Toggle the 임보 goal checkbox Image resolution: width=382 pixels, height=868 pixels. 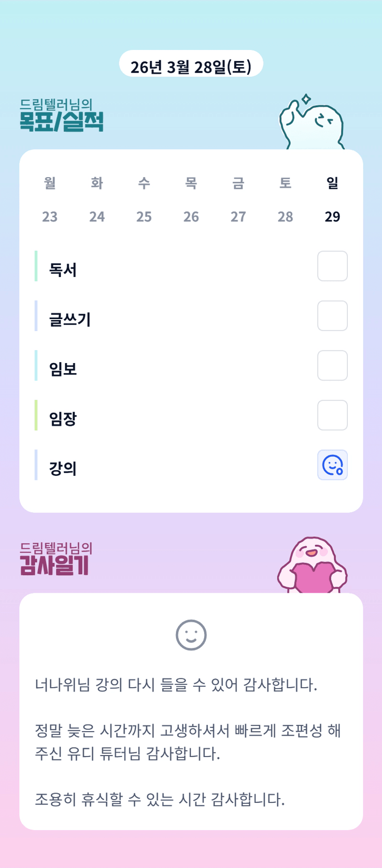332,365
